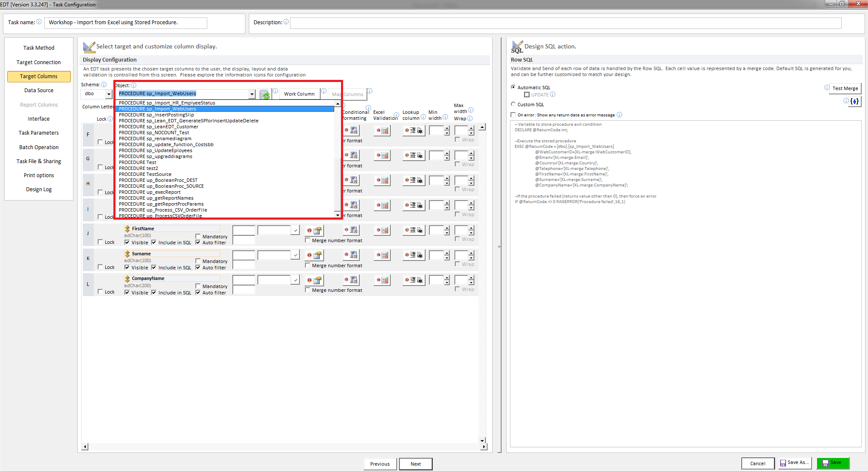Viewport: 868px width, 472px height.
Task: Click the database refresh icon next to Object
Action: (265, 94)
